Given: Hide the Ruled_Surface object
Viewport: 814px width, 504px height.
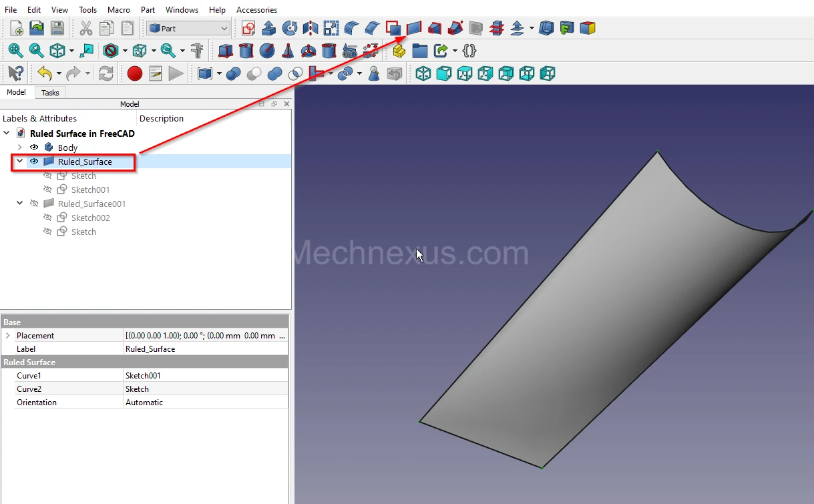Looking at the screenshot, I should pos(34,162).
